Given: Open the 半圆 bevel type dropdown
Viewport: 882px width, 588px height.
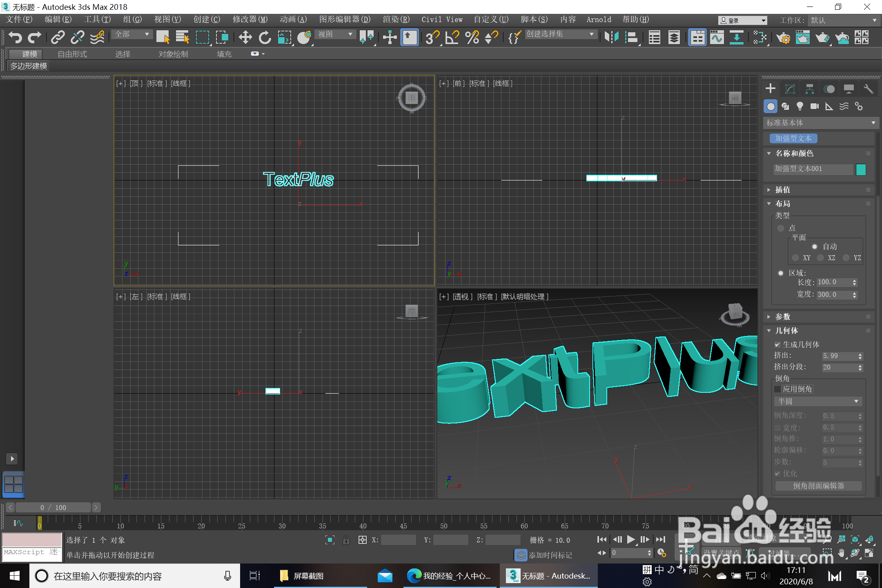Looking at the screenshot, I should coord(818,401).
